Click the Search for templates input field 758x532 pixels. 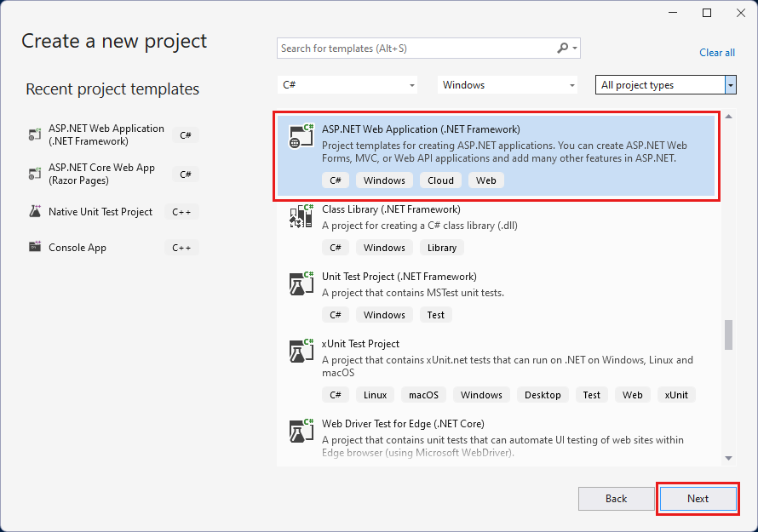(409, 49)
